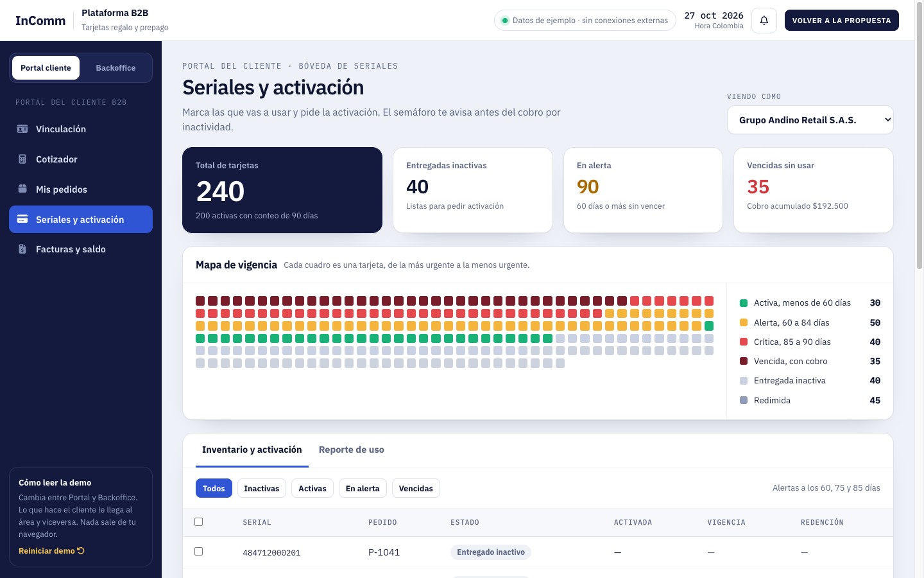
Task: Click the green Activa legend swatch
Action: [744, 303]
